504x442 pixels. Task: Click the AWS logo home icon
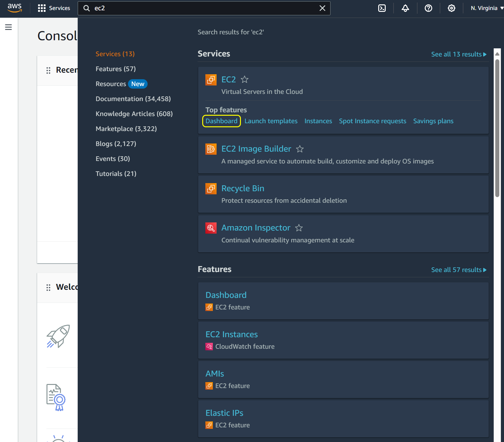15,8
